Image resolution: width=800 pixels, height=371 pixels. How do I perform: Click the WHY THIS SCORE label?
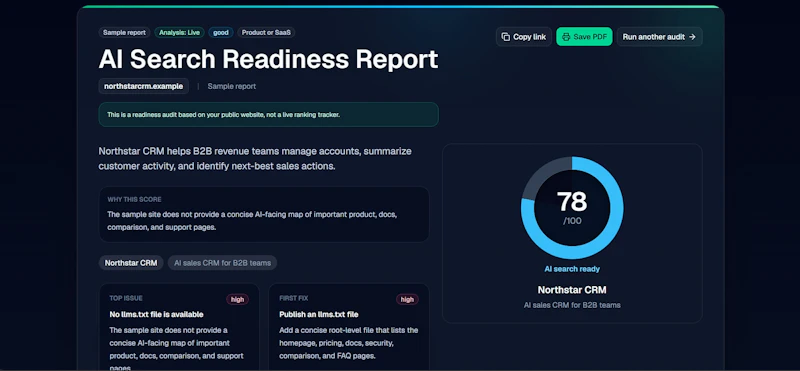click(134, 200)
